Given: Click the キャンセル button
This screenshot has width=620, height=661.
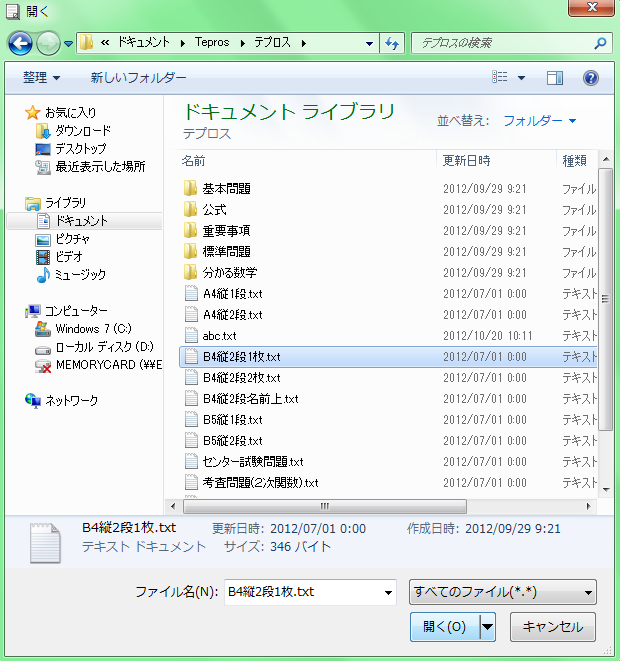Looking at the screenshot, I should 553,627.
